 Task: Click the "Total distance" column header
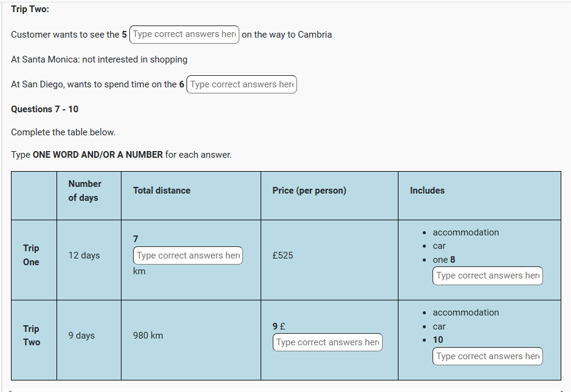(162, 191)
